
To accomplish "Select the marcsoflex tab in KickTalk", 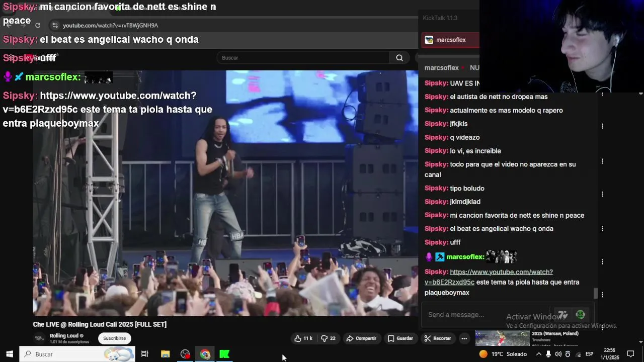I will (450, 40).
